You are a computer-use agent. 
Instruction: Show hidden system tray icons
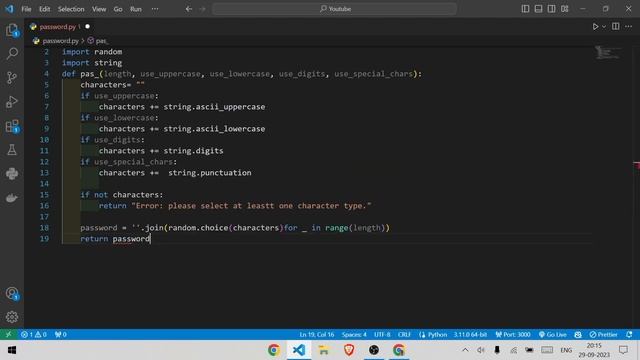[x=465, y=350]
